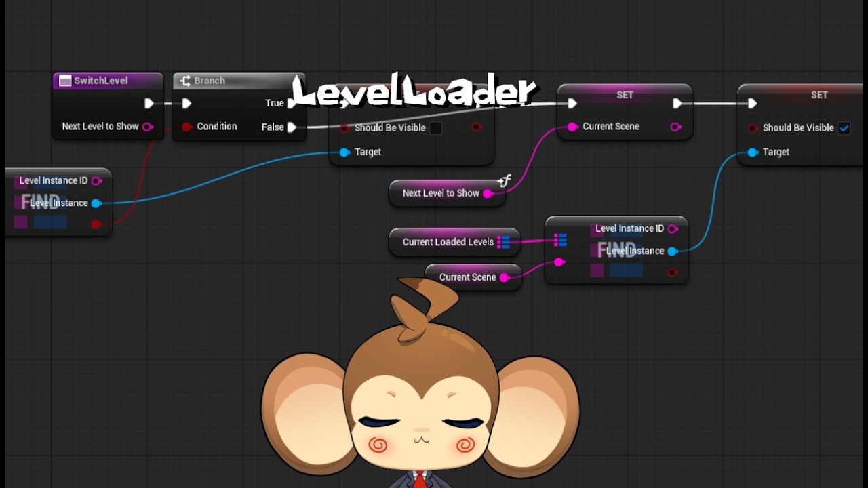
Task: Click the middle SET node's Target pin
Action: point(344,152)
